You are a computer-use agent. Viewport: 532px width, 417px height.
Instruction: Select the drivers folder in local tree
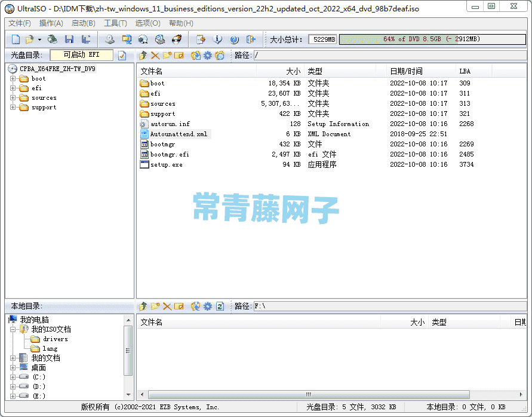pyautogui.click(x=56, y=339)
